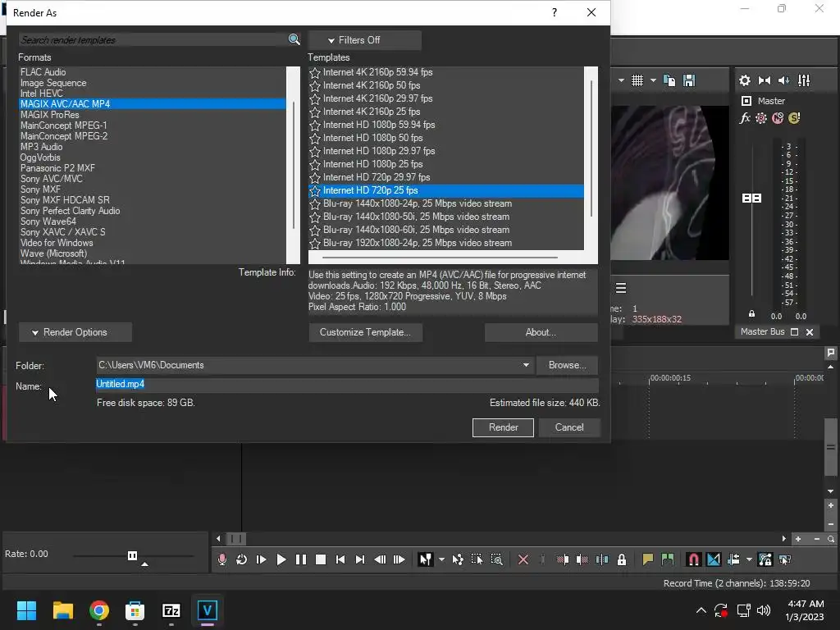Image resolution: width=840 pixels, height=630 pixels.
Task: Toggle the Auto Ripple icon
Action: tap(733, 559)
